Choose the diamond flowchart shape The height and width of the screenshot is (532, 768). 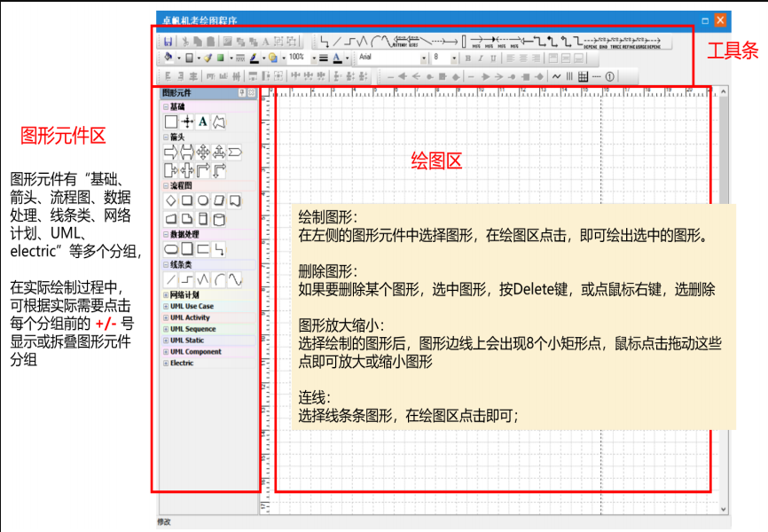coord(173,201)
